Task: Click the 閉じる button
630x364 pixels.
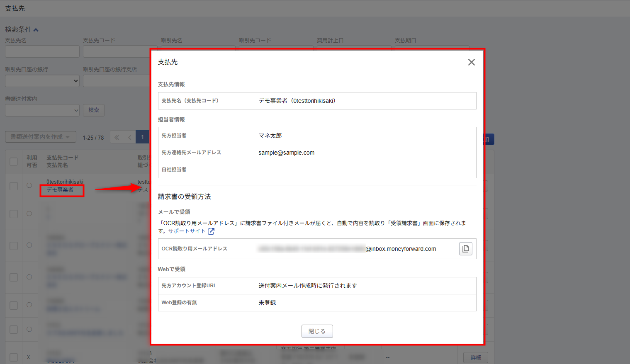Action: [317, 331]
